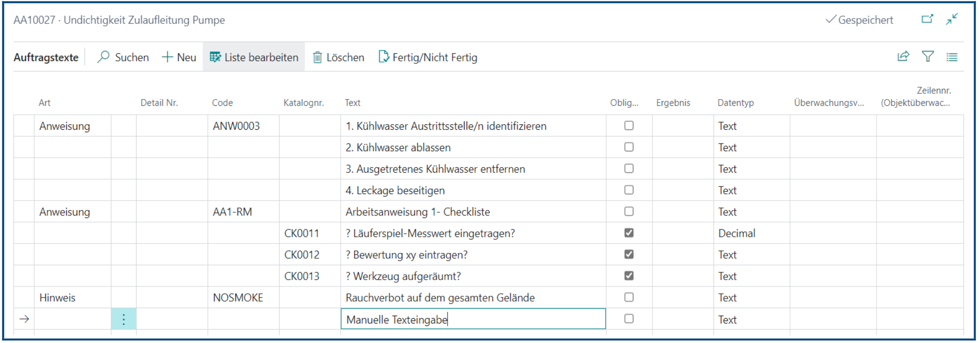Sort by the Text column header
This screenshot has width=980, height=343.
pyautogui.click(x=352, y=103)
